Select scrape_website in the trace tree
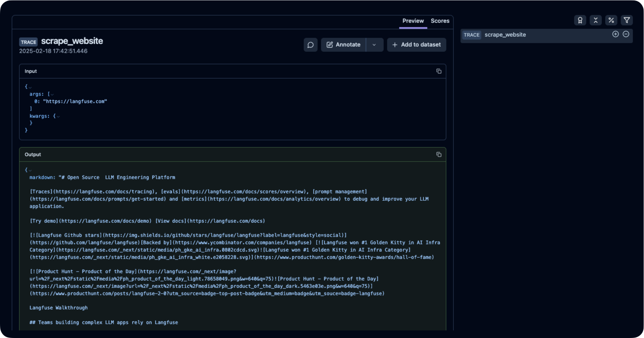Screen dimensions: 644x338 tap(505, 35)
